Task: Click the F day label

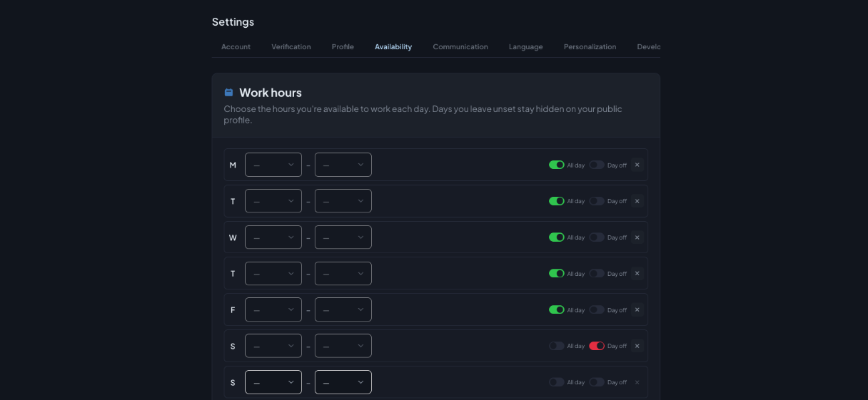Action: (233, 310)
